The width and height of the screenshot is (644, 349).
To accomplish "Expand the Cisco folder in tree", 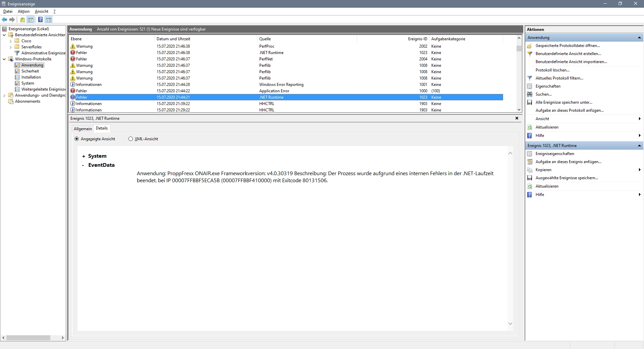I will [11, 41].
